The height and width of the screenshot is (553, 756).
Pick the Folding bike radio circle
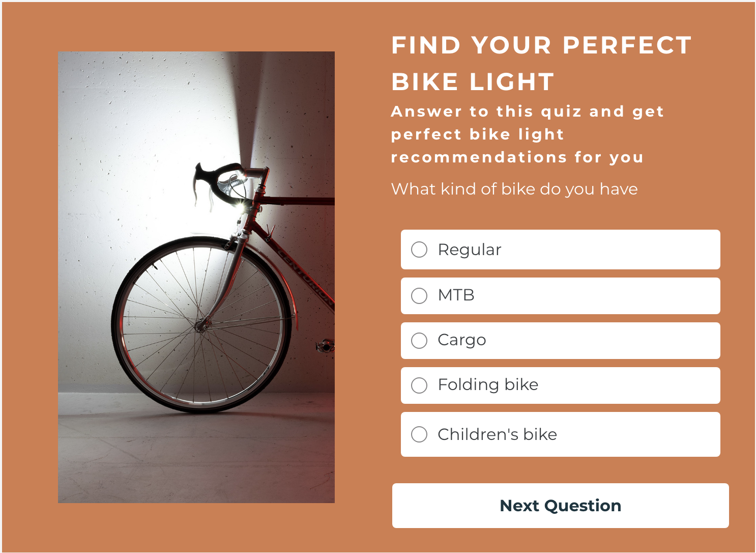click(x=419, y=385)
